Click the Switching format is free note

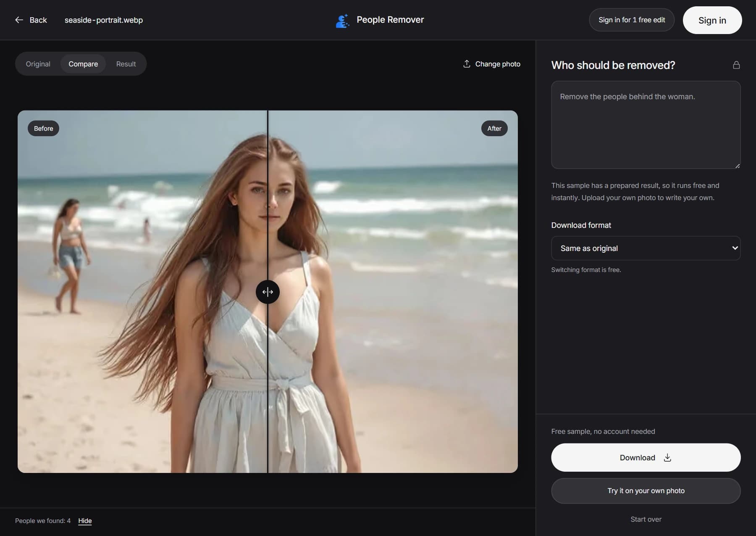pyautogui.click(x=586, y=269)
